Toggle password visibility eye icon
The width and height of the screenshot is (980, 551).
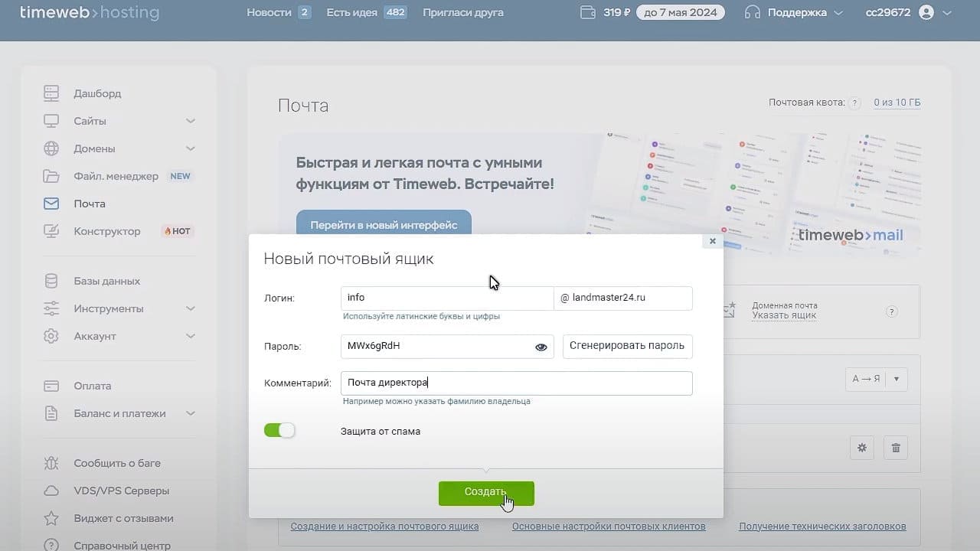tap(541, 347)
